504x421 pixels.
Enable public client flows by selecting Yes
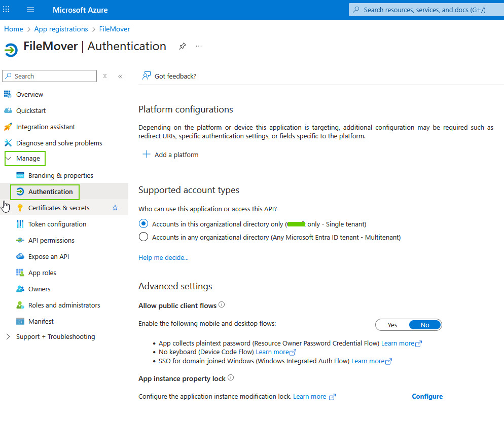(x=392, y=325)
